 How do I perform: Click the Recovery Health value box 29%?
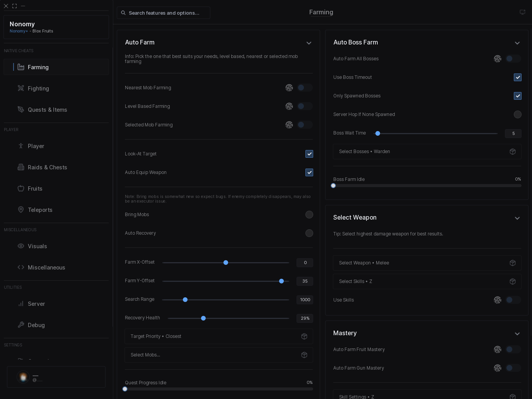pyautogui.click(x=305, y=318)
